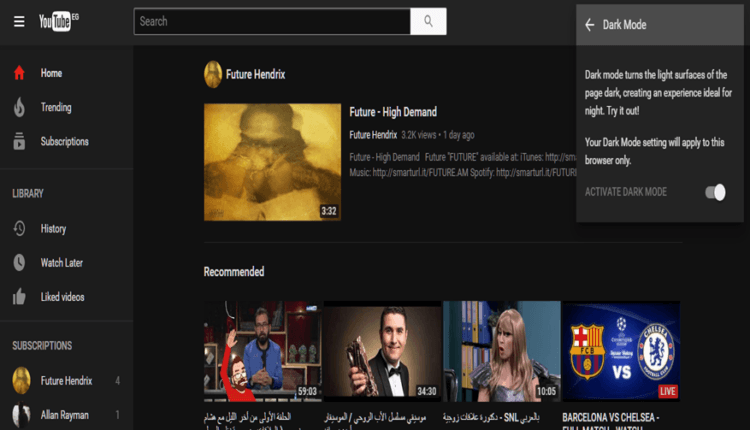
Task: Open the 34:30 recommended video thumbnail
Action: [382, 351]
